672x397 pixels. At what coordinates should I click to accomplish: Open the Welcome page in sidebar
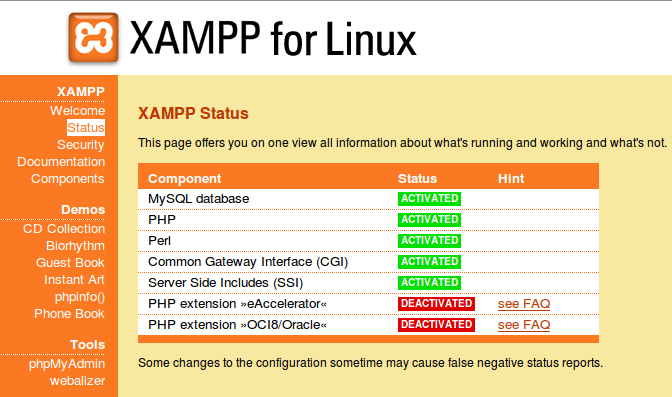pyautogui.click(x=77, y=111)
